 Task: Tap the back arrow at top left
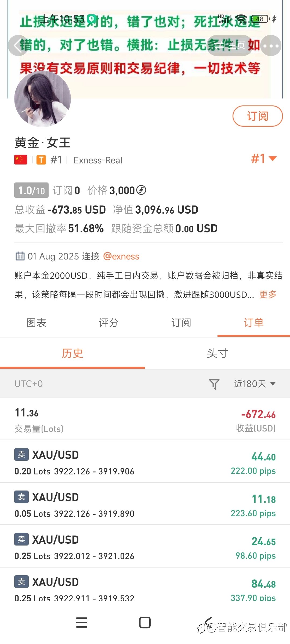18,45
